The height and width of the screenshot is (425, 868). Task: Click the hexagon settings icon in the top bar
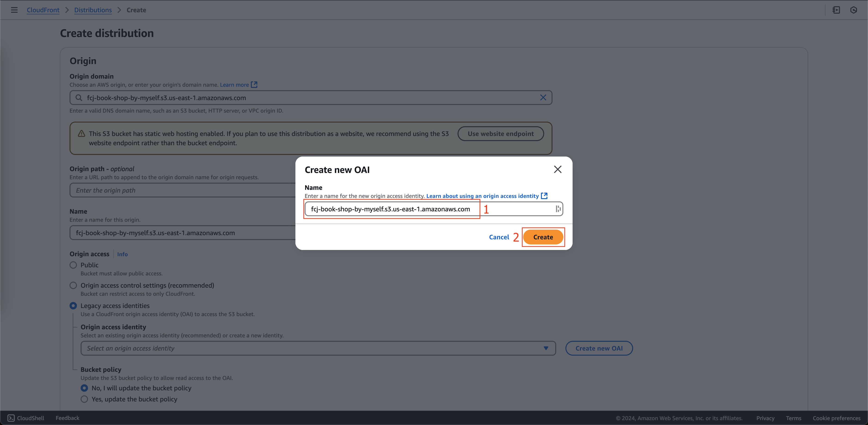pyautogui.click(x=853, y=10)
